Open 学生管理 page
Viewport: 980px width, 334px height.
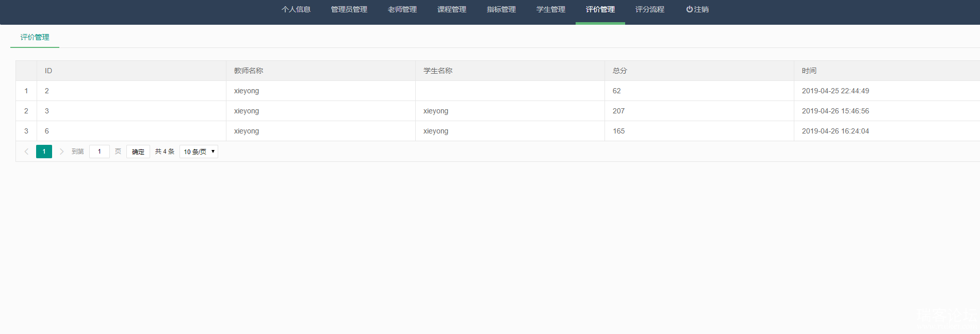point(551,9)
